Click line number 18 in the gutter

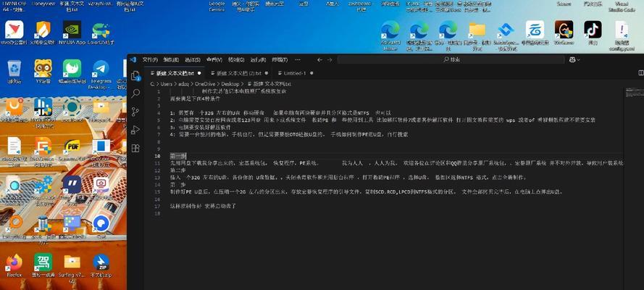tap(158, 214)
